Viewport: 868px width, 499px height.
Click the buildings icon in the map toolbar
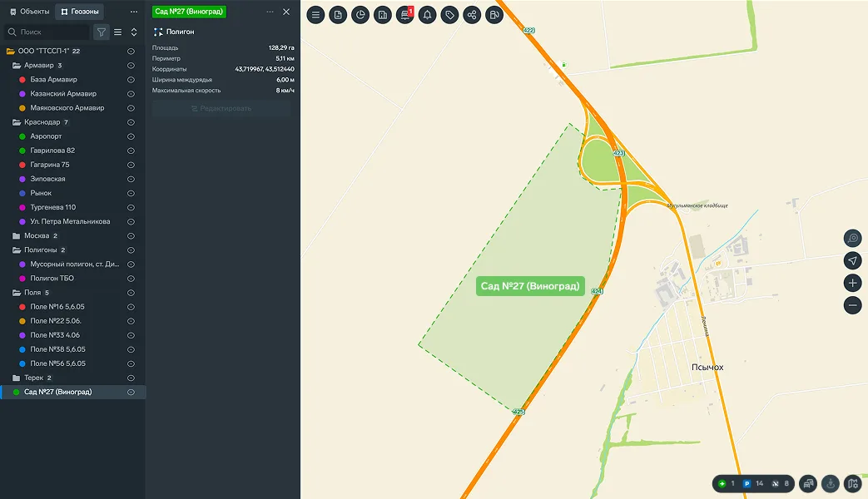(x=383, y=15)
